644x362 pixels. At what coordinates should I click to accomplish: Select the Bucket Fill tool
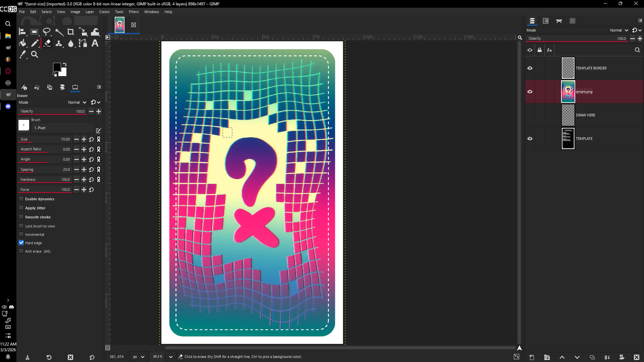click(23, 43)
